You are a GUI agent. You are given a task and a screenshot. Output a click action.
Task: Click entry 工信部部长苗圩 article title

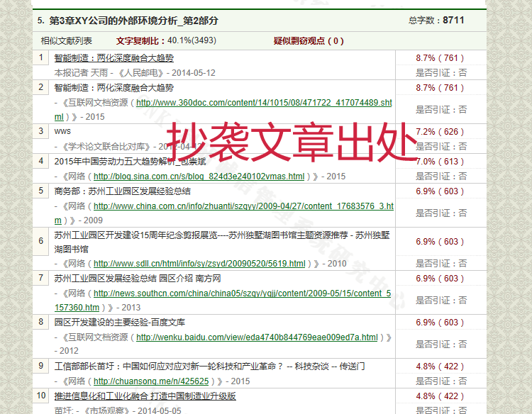[209, 367]
